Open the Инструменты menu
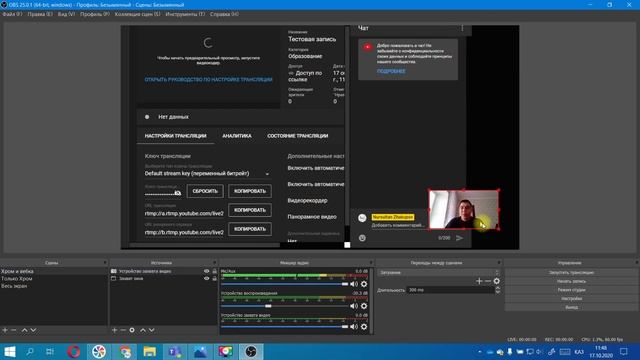Image resolution: width=640 pixels, height=360 pixels. pyautogui.click(x=185, y=14)
